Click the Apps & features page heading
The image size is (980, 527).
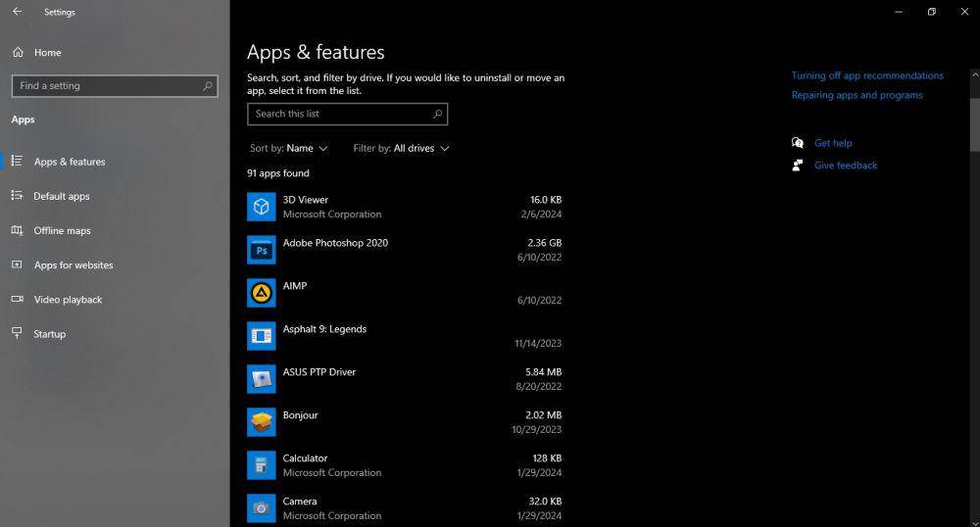coord(316,53)
